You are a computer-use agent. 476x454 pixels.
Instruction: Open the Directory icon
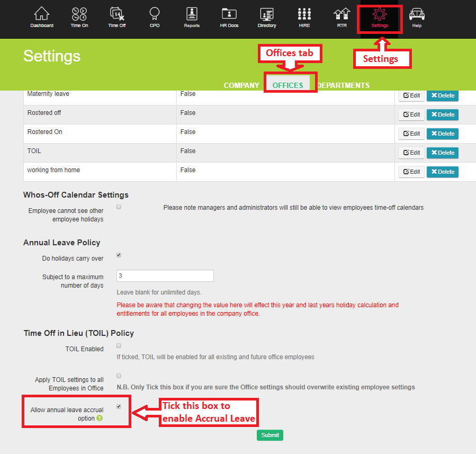pyautogui.click(x=267, y=17)
